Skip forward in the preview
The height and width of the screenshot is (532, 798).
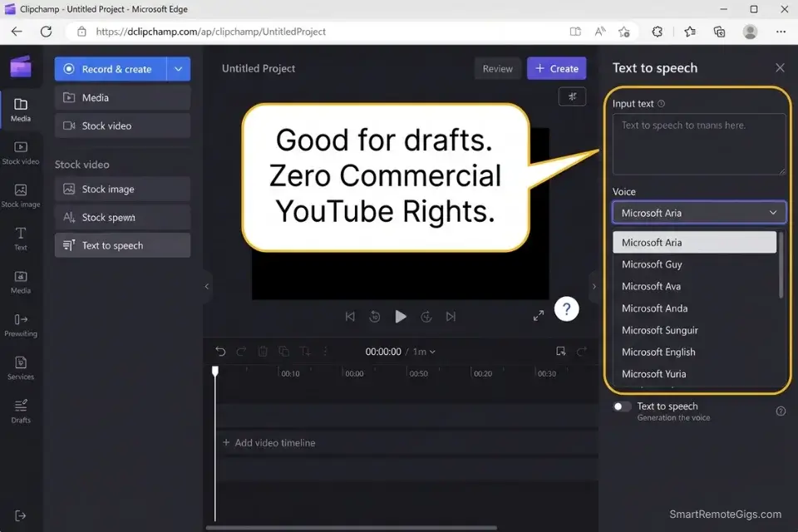(426, 317)
